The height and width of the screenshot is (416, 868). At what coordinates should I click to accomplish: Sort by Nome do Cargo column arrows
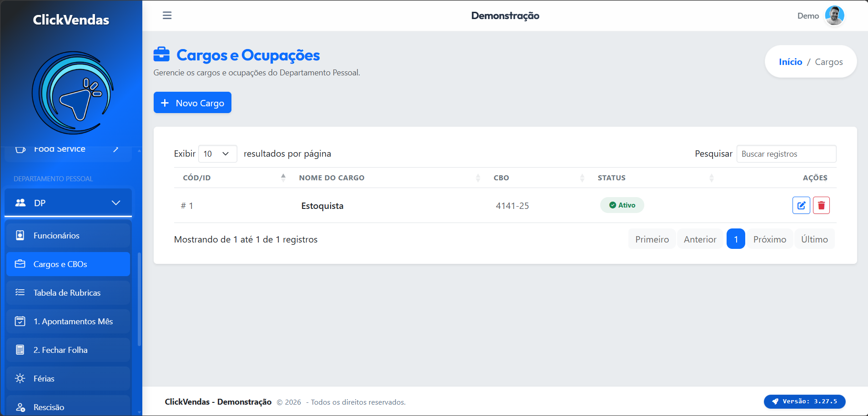click(478, 178)
